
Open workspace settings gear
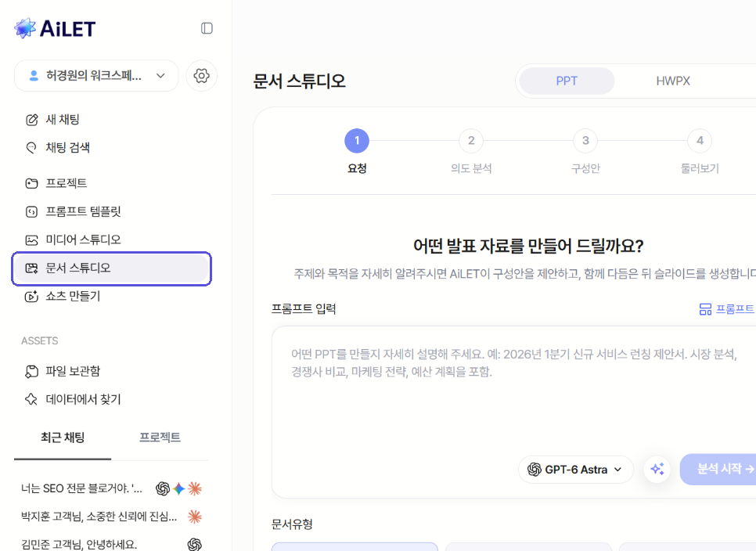click(202, 76)
